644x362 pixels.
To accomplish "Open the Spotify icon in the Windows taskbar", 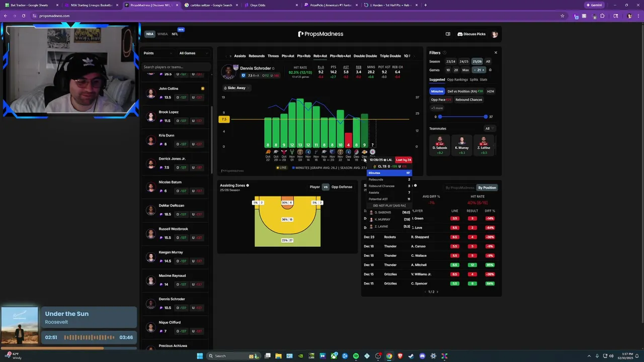I will (356, 356).
